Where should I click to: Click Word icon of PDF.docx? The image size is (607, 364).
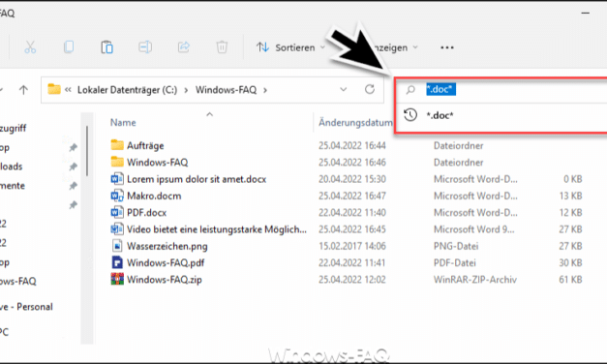coord(117,212)
